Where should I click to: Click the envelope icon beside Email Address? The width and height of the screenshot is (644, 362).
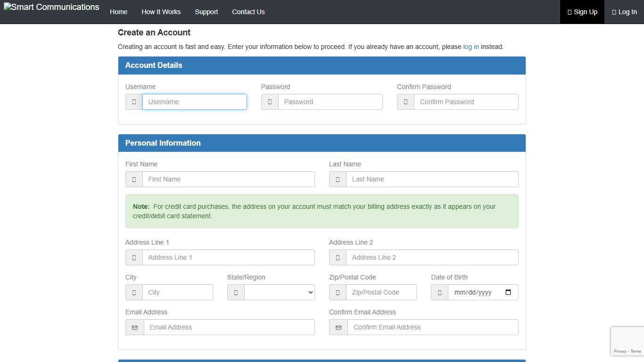(134, 327)
